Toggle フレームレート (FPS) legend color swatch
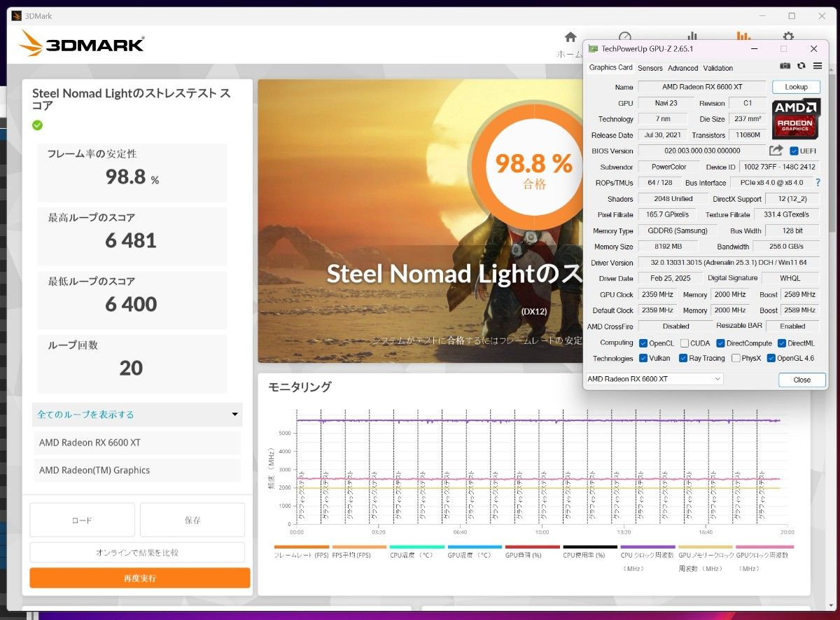This screenshot has height=620, width=840. pos(302,546)
